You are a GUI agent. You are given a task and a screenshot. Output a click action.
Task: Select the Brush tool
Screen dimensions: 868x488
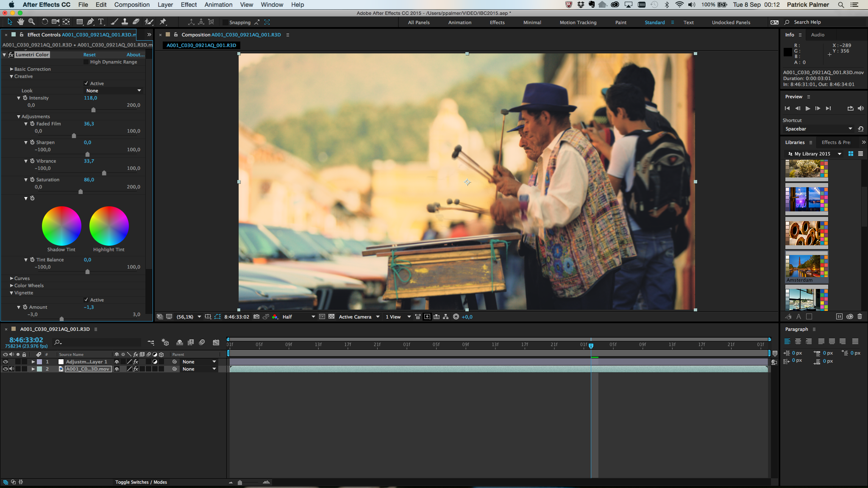pyautogui.click(x=114, y=22)
